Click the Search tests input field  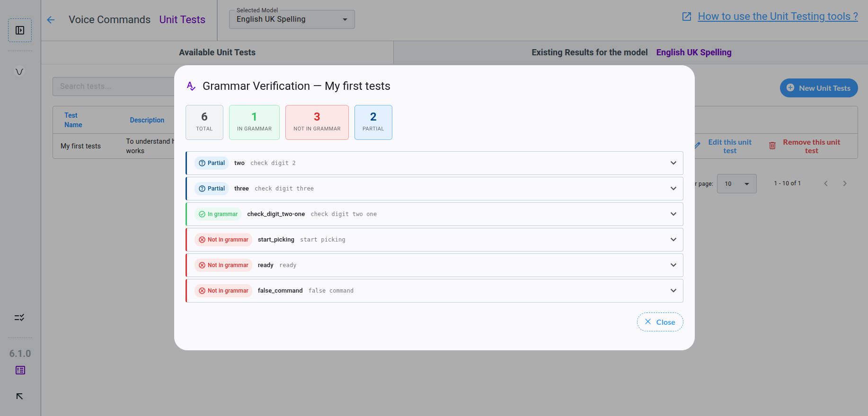[114, 87]
